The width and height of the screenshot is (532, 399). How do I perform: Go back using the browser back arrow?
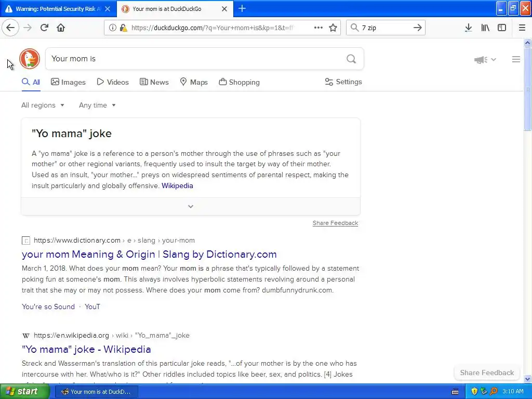pos(10,28)
